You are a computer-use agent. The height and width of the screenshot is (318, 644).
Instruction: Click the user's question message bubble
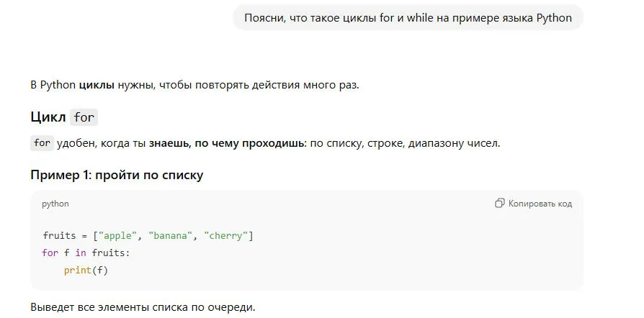tap(407, 18)
